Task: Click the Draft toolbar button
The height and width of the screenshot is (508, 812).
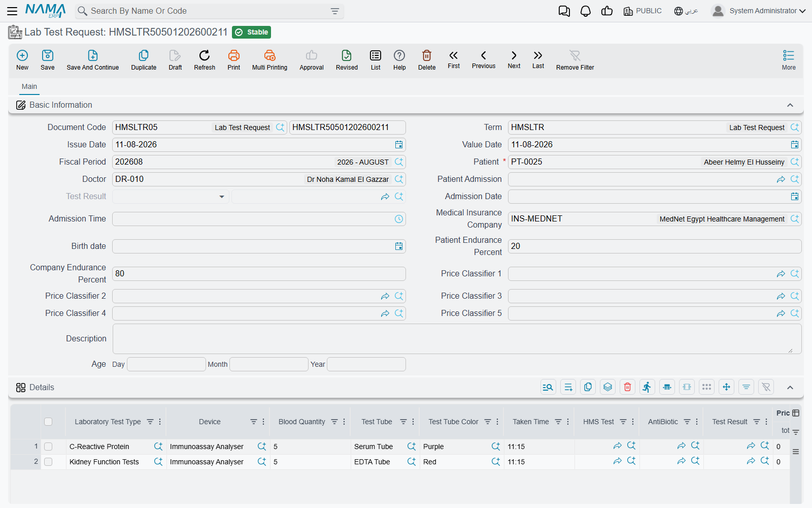Action: click(175, 59)
